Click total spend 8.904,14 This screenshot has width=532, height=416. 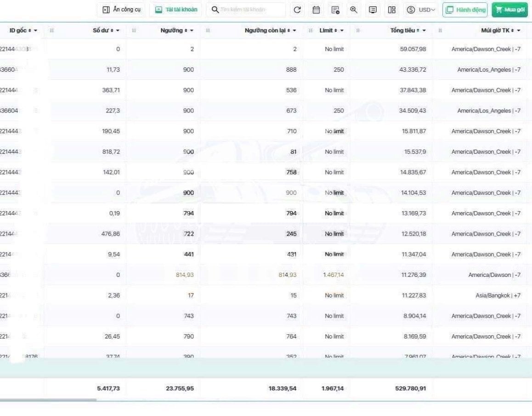(414, 316)
